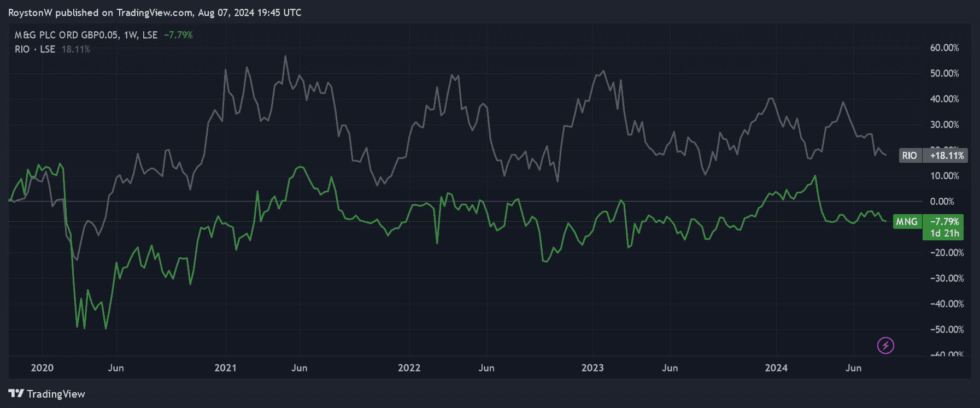This screenshot has width=980, height=408.
Task: Select the grey RIO series label badge
Action: [x=909, y=156]
